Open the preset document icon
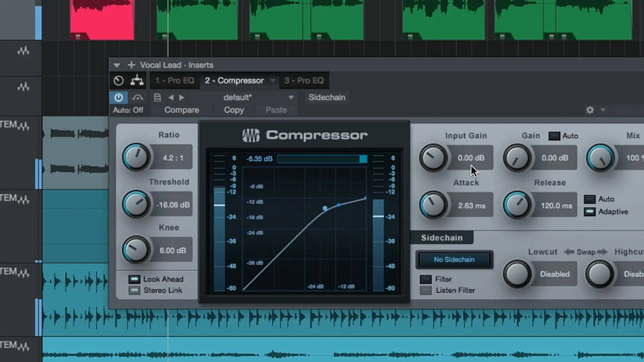 [157, 98]
